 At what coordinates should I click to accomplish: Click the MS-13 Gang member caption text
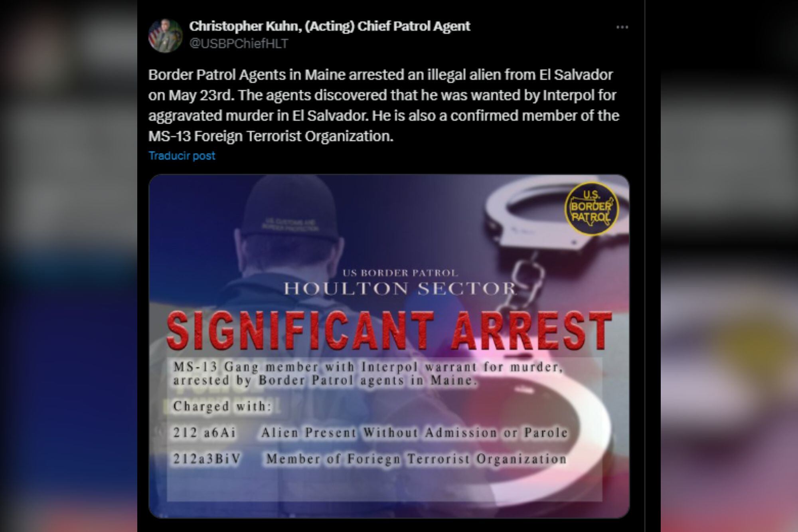pyautogui.click(x=368, y=373)
